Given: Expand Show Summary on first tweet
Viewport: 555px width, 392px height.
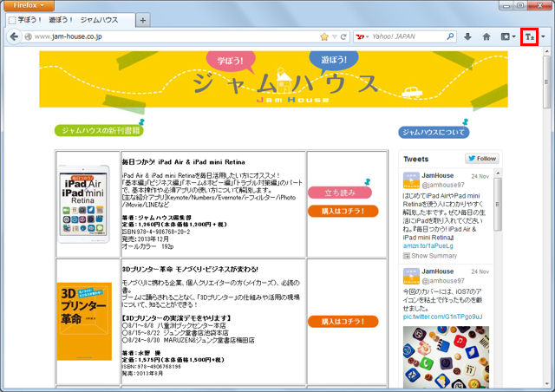Looking at the screenshot, I should pyautogui.click(x=430, y=256).
